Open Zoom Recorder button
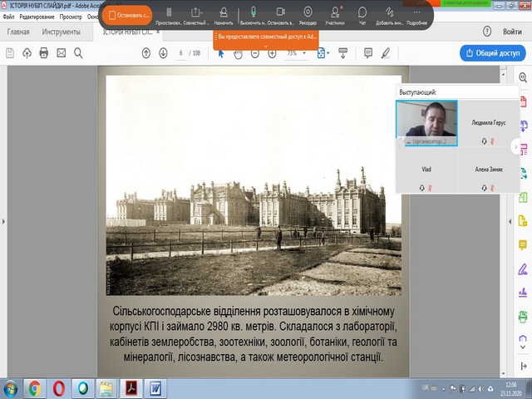 (x=308, y=16)
